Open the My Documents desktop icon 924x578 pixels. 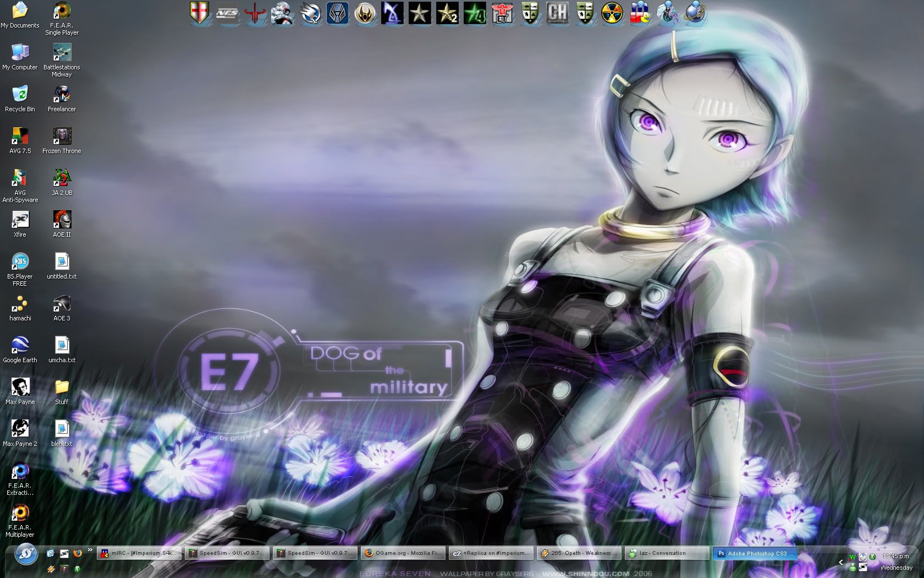pyautogui.click(x=20, y=15)
